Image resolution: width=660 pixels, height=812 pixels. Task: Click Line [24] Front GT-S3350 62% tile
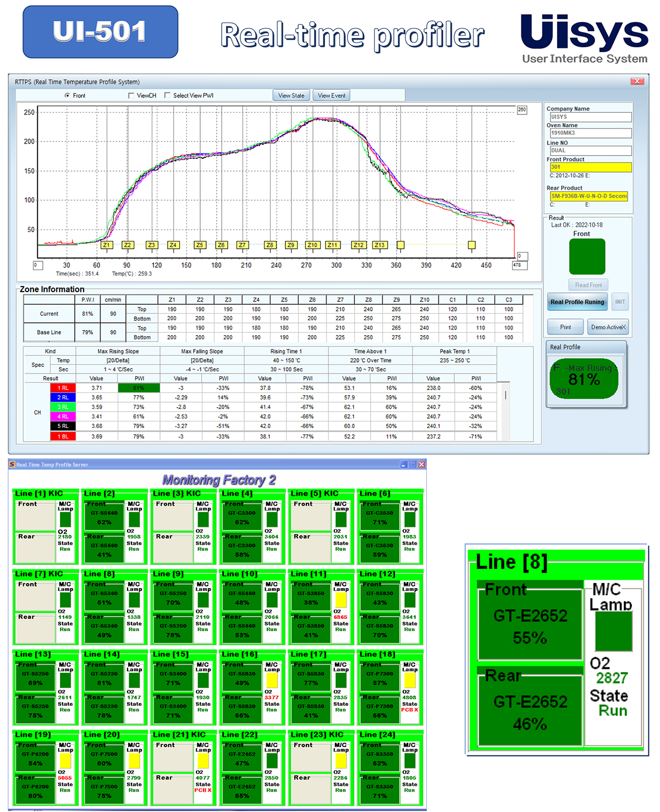pos(380,758)
